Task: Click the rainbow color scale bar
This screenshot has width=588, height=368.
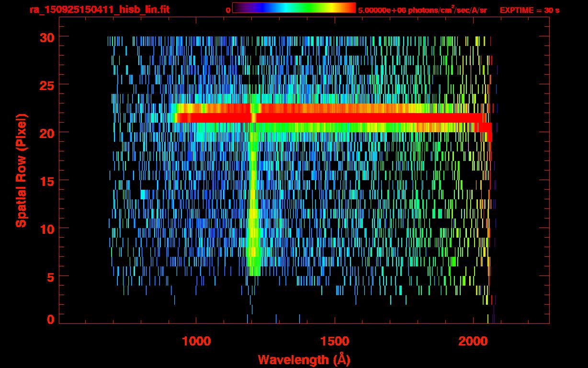Action: pyautogui.click(x=294, y=8)
